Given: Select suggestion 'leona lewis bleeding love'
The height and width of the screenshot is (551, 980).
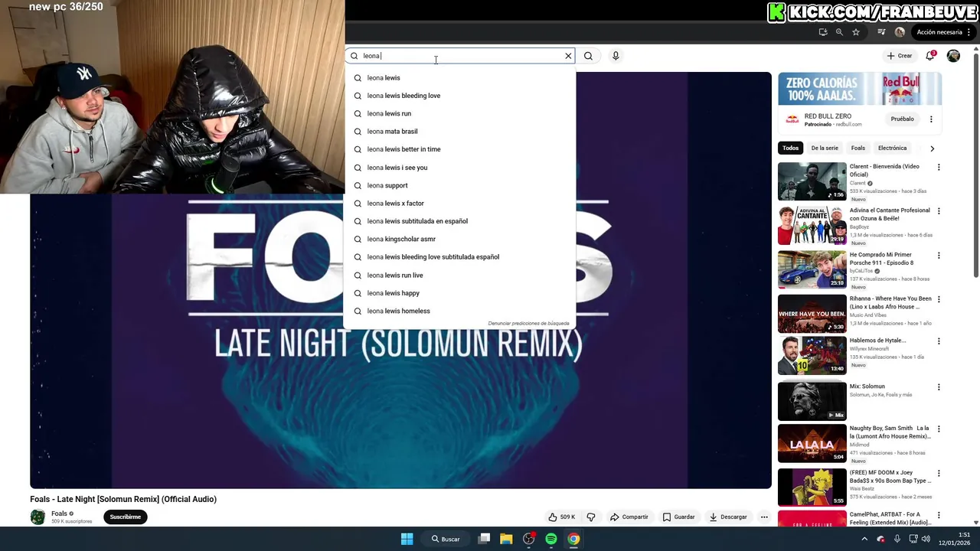Looking at the screenshot, I should tap(459, 96).
